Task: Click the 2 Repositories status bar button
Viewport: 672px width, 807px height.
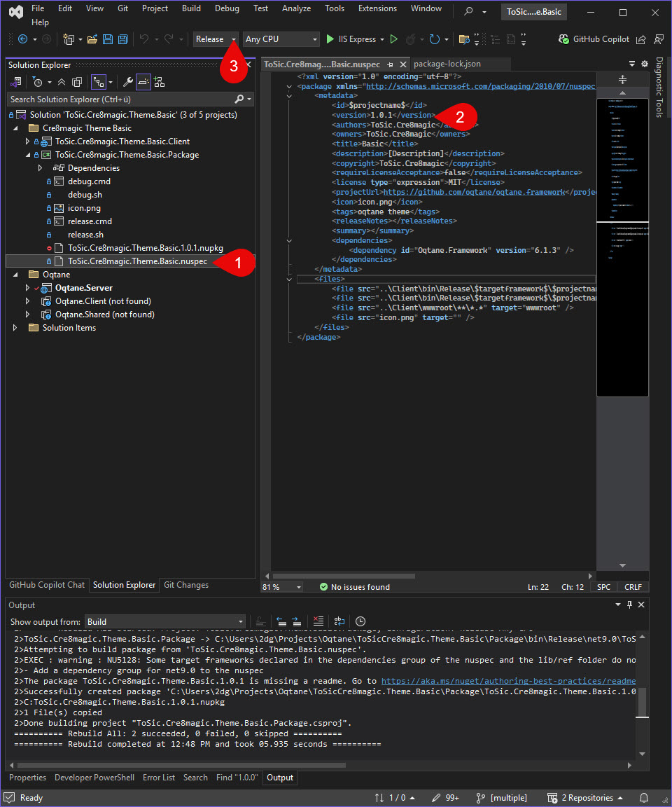Action: coord(585,798)
